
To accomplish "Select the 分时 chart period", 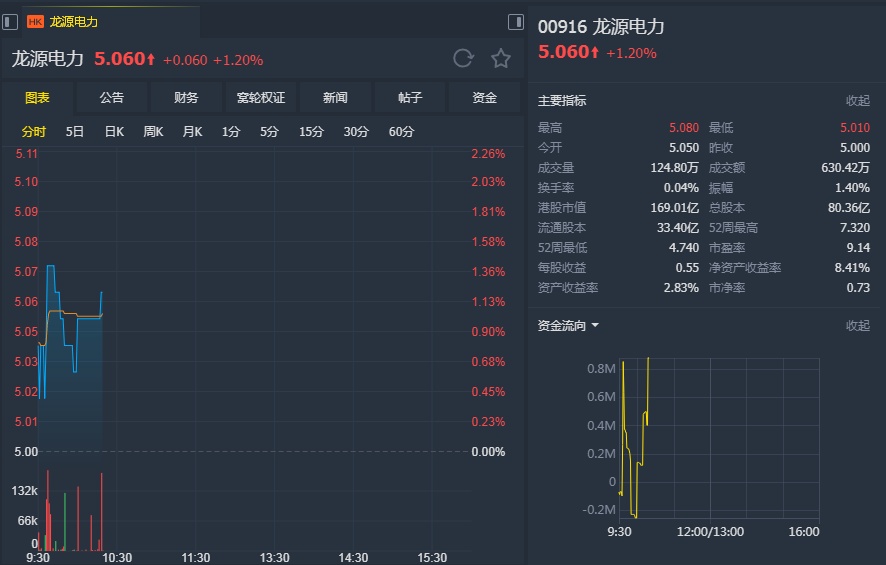I will coord(33,132).
